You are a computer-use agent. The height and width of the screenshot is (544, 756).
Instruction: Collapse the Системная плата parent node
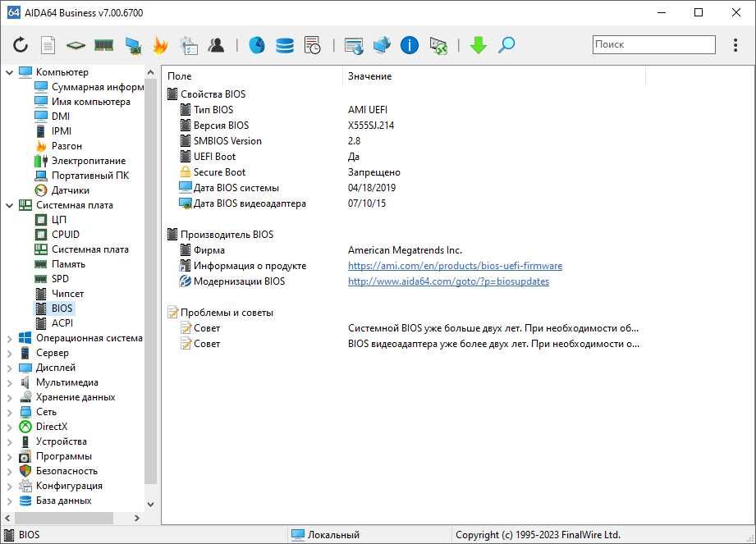click(9, 205)
